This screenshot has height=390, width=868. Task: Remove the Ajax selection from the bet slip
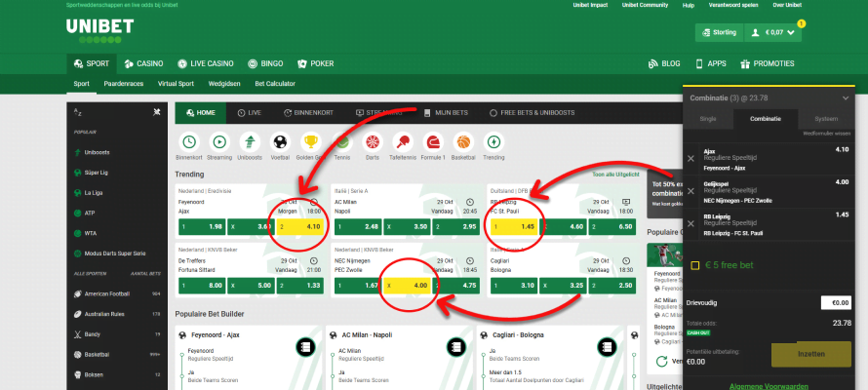(690, 159)
